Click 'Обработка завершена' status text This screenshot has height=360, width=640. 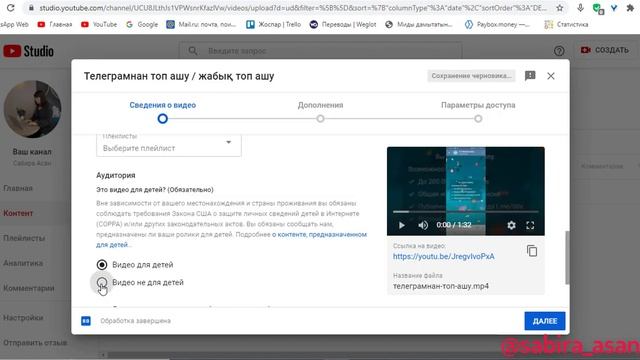(x=136, y=321)
